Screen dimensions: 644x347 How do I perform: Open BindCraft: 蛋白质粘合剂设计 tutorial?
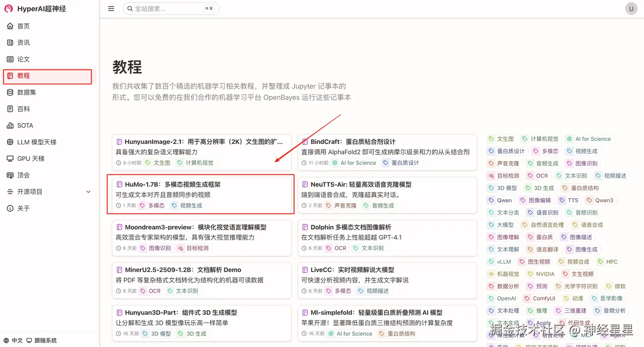(353, 142)
